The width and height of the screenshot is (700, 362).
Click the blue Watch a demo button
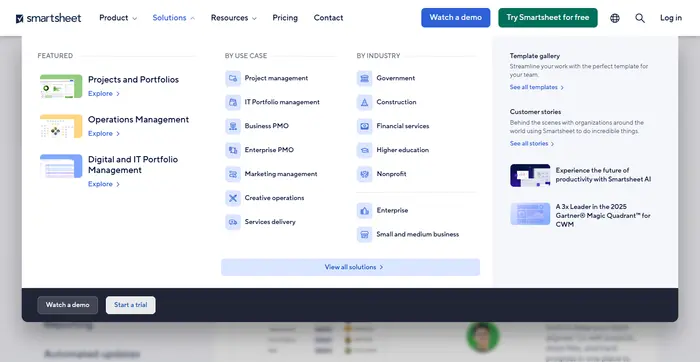(x=455, y=17)
